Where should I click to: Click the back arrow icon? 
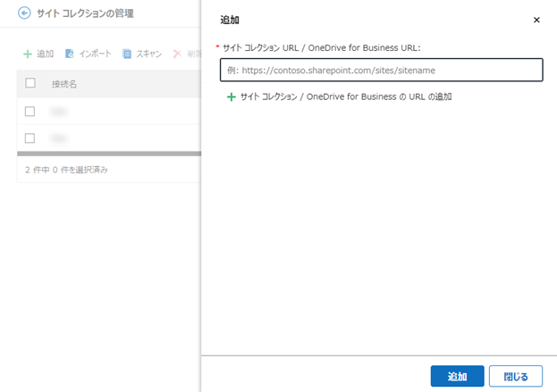click(24, 13)
